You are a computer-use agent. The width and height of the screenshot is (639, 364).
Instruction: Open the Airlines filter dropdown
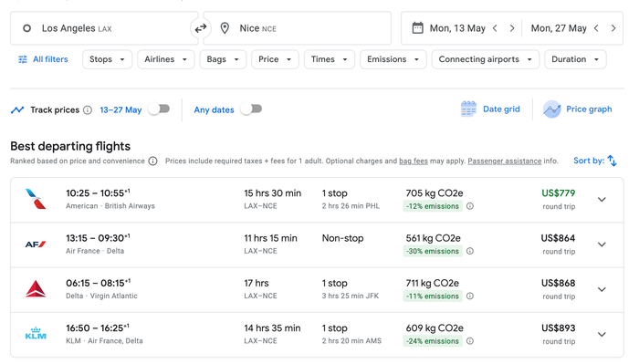coord(166,59)
